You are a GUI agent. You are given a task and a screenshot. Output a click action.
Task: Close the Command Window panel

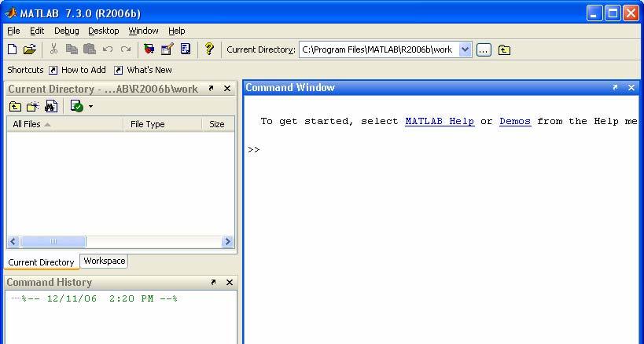(631, 87)
